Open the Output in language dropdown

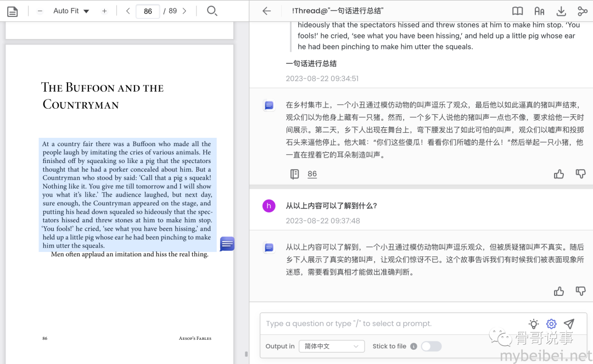[332, 346]
